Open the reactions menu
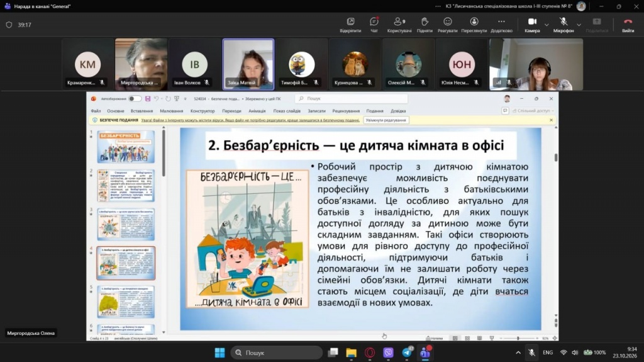 click(447, 25)
